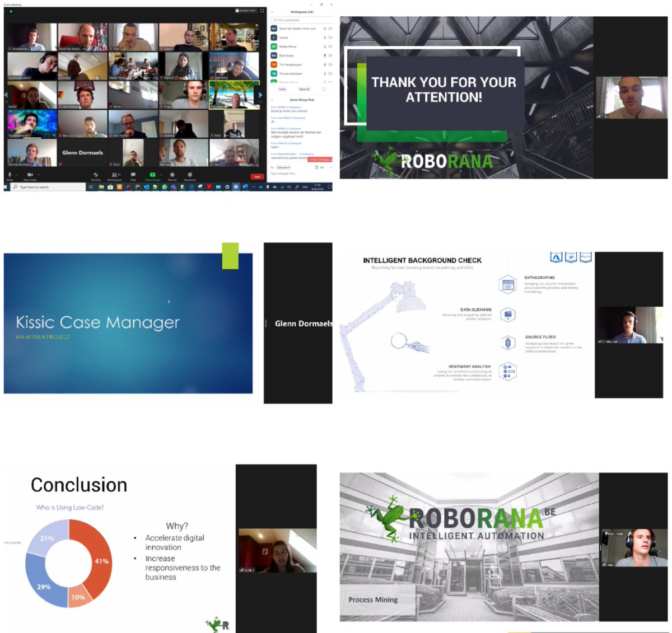Open Task View icon on taskbar
Image resolution: width=672 pixels, height=633 pixels.
[91, 187]
